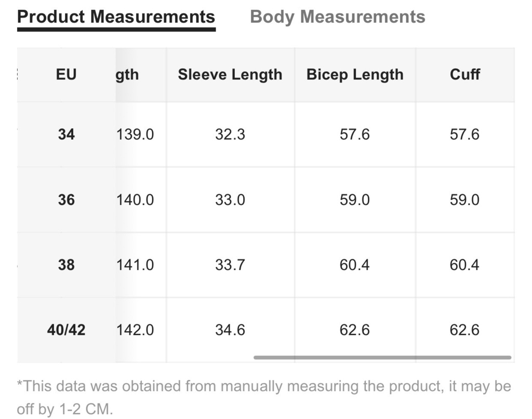Click the EU column header
Image resolution: width=532 pixels, height=419 pixels.
(66, 75)
